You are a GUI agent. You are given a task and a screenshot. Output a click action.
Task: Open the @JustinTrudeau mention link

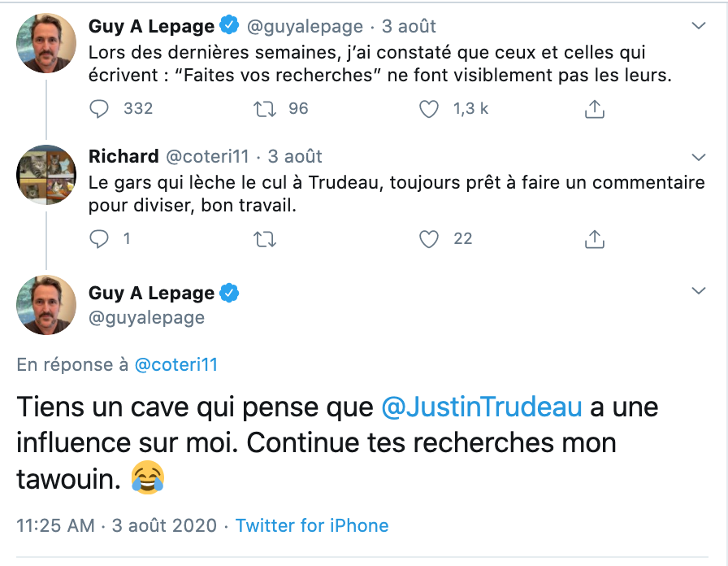coord(482,407)
